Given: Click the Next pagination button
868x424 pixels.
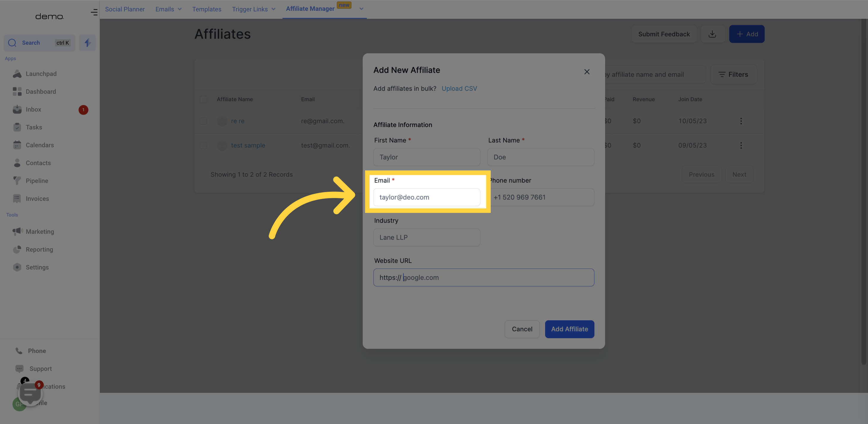Looking at the screenshot, I should tap(739, 175).
